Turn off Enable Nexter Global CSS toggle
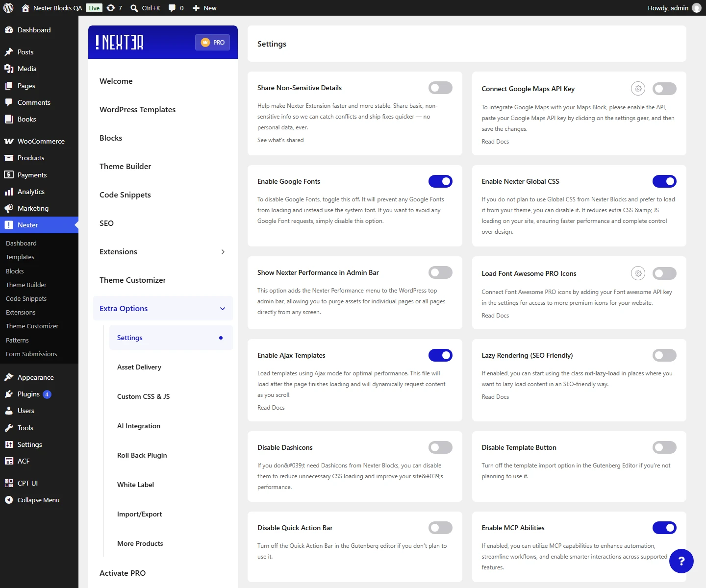 click(664, 181)
